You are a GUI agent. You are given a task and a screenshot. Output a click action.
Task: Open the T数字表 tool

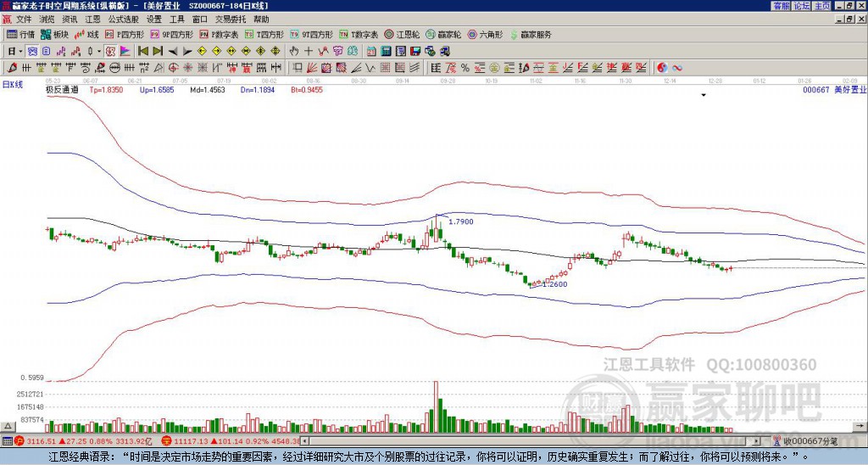359,34
